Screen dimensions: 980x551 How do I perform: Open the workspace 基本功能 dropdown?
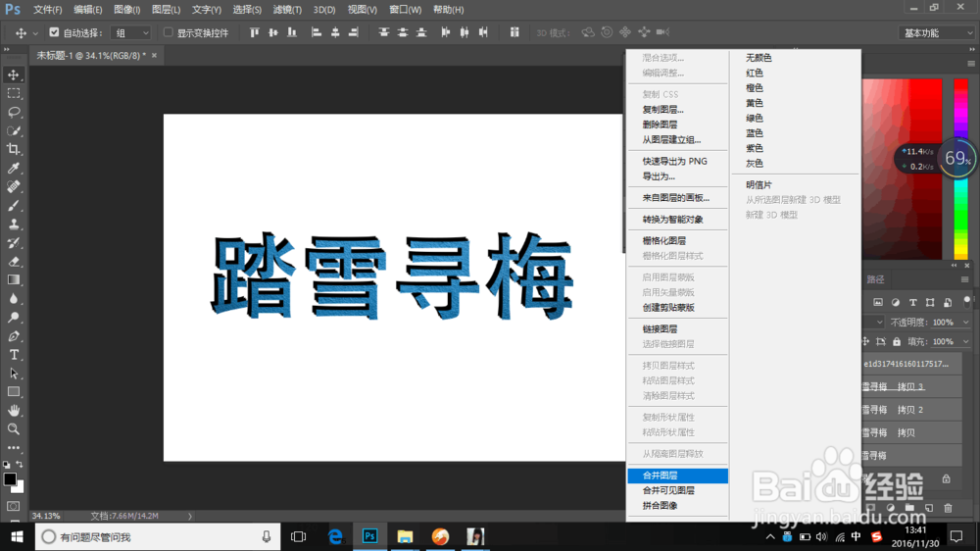936,33
